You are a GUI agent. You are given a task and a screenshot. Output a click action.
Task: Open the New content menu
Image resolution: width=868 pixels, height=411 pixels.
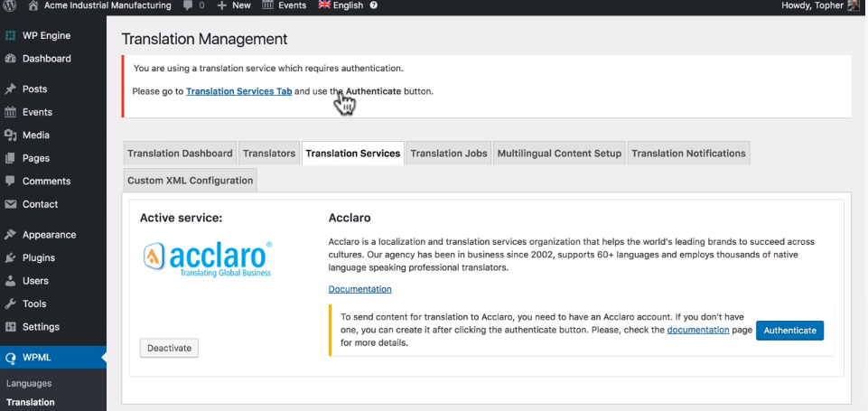[x=241, y=5]
